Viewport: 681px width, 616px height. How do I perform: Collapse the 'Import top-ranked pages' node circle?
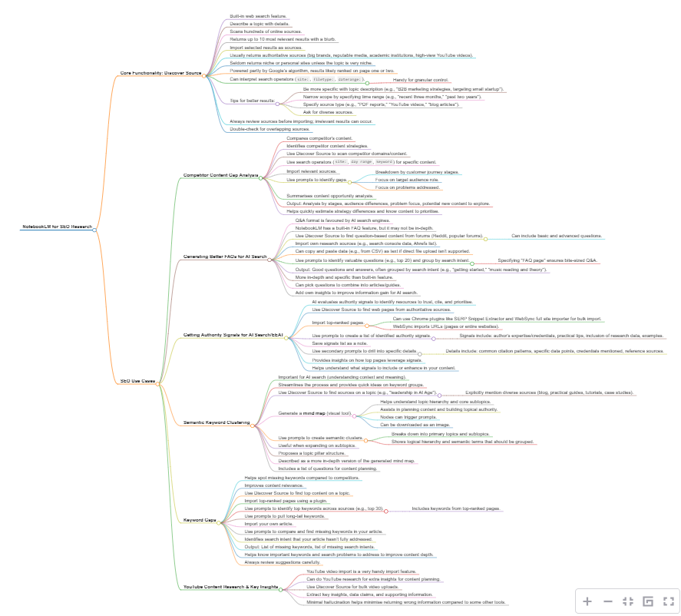tap(367, 326)
